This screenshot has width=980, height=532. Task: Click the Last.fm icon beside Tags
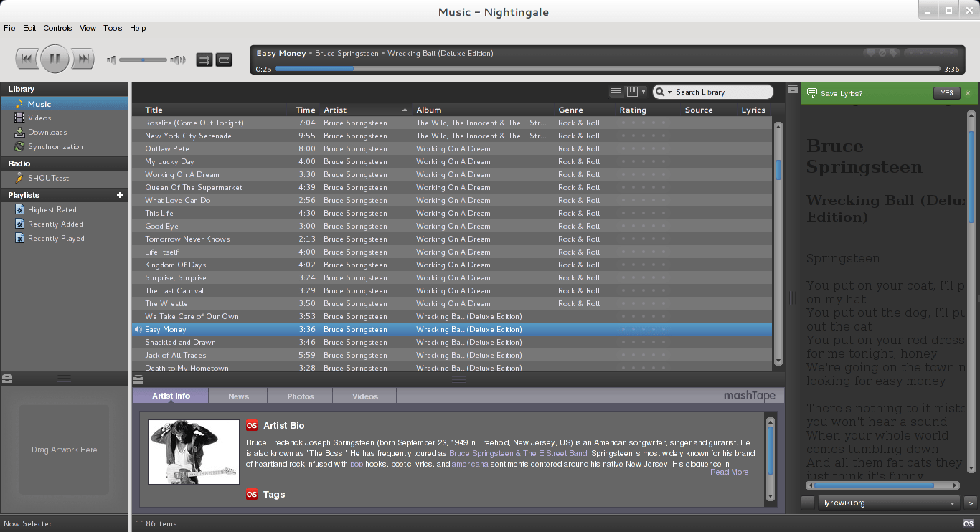coord(252,494)
